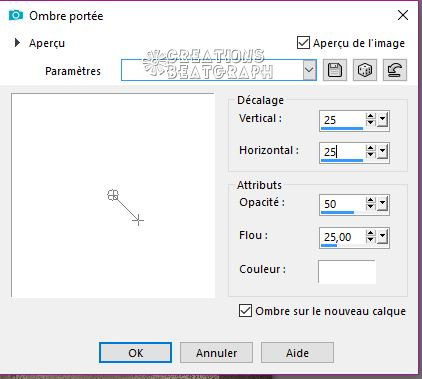The height and width of the screenshot is (379, 422).
Task: Click the Annuler button
Action: 216,353
